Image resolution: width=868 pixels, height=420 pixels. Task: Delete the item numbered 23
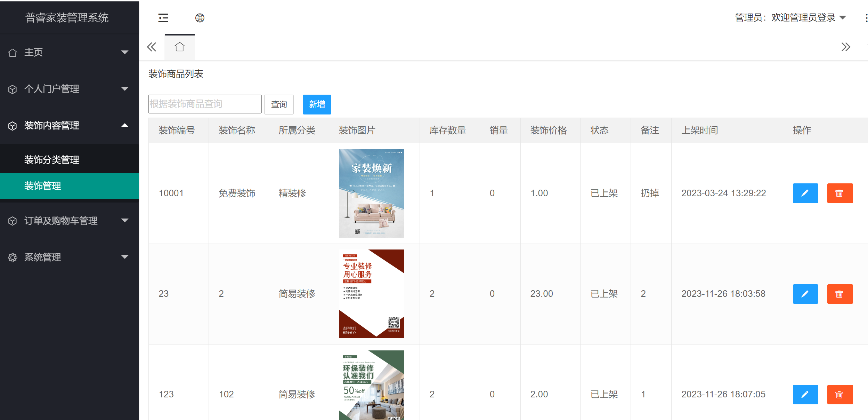[839, 294]
